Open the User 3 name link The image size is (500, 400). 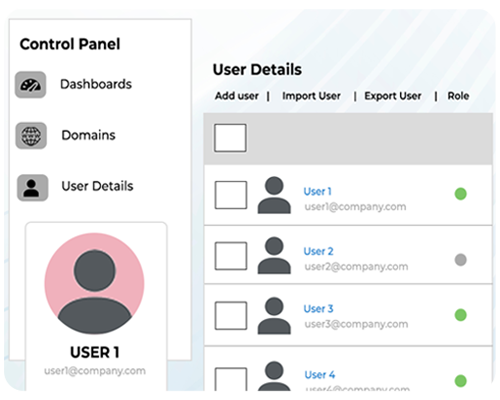[x=318, y=309]
